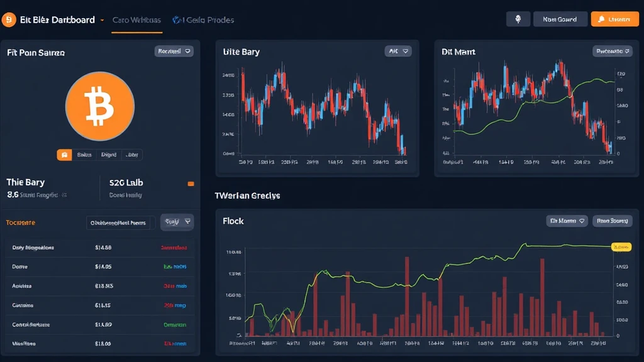
Task: Select the orange icon segment under the coin
Action: [64, 155]
